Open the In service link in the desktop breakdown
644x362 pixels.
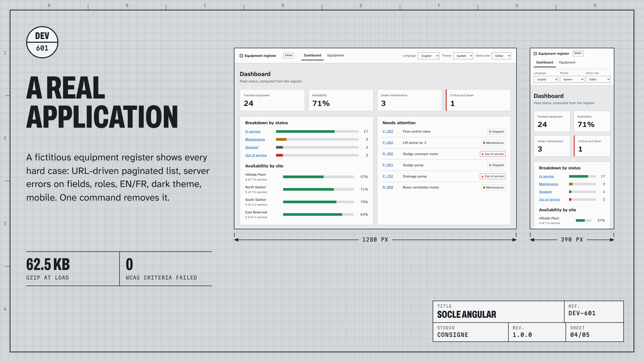(x=253, y=131)
